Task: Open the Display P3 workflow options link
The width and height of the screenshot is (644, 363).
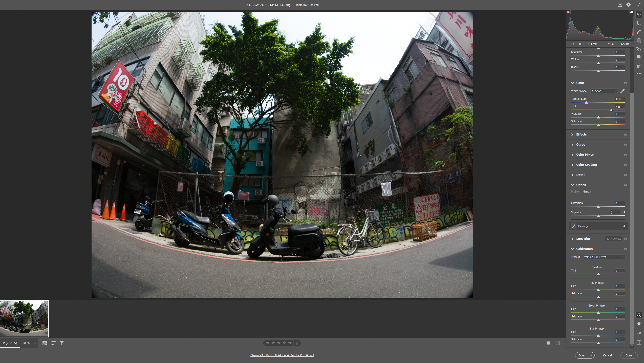Action: click(282, 355)
